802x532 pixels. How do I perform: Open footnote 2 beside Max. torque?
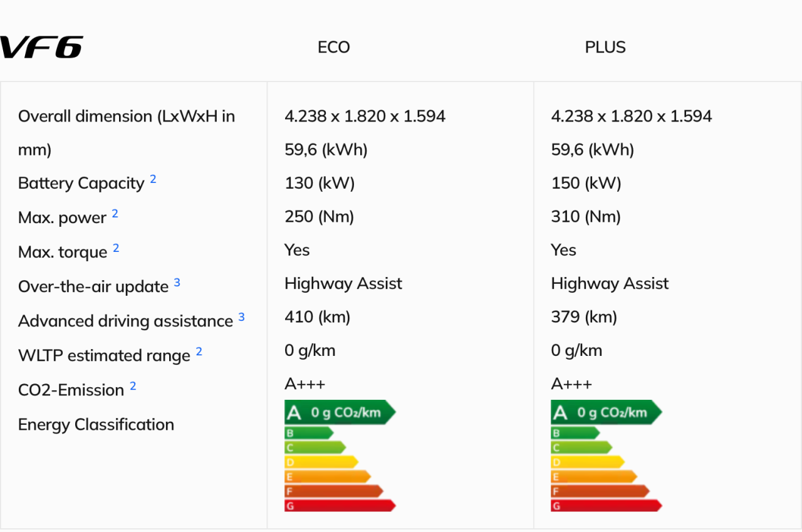point(116,249)
